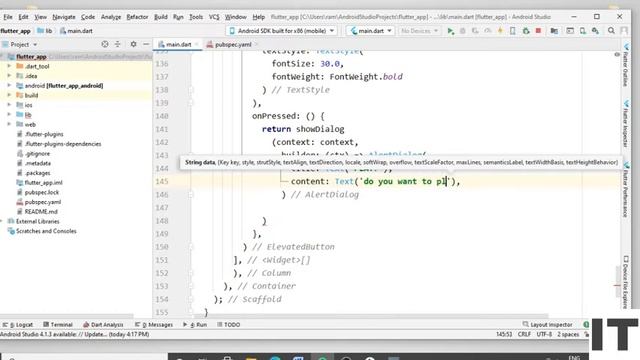Click the Android Studio 4.1.3 update notification
The width and height of the screenshot is (640, 360).
(75, 334)
